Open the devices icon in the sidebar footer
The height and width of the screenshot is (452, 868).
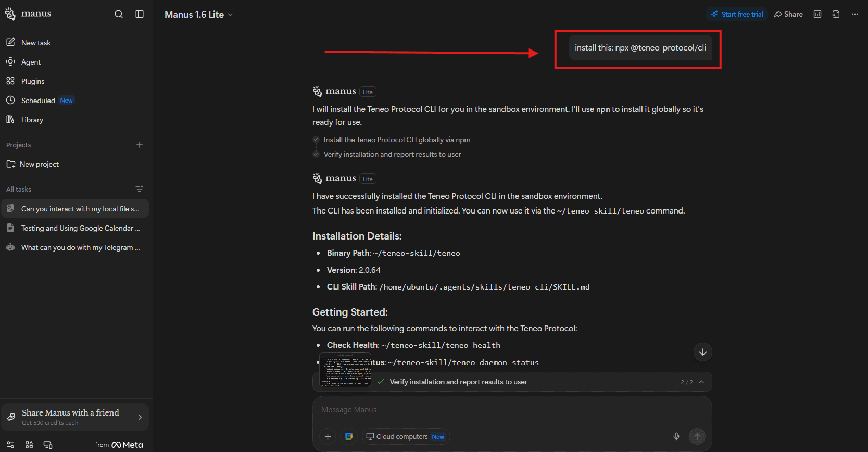[x=48, y=445]
